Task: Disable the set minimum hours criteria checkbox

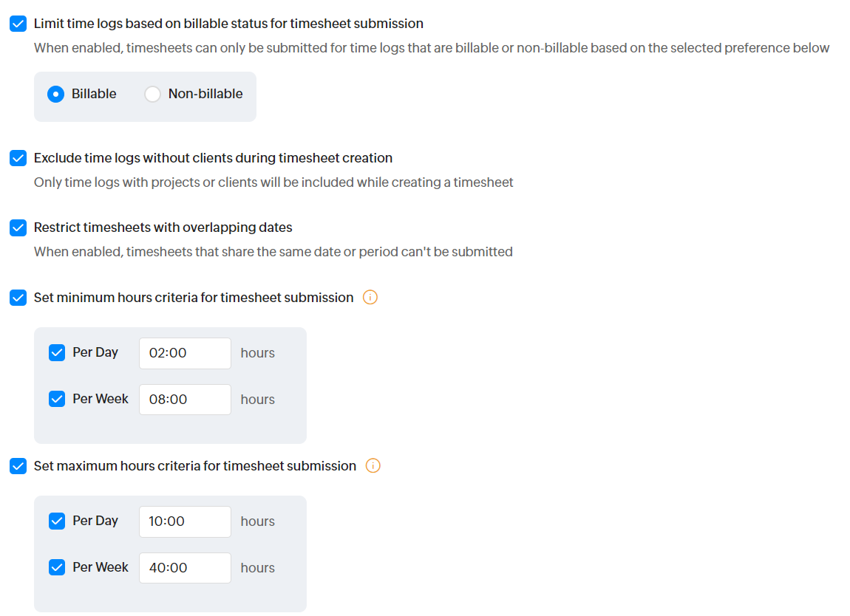Action: click(18, 298)
